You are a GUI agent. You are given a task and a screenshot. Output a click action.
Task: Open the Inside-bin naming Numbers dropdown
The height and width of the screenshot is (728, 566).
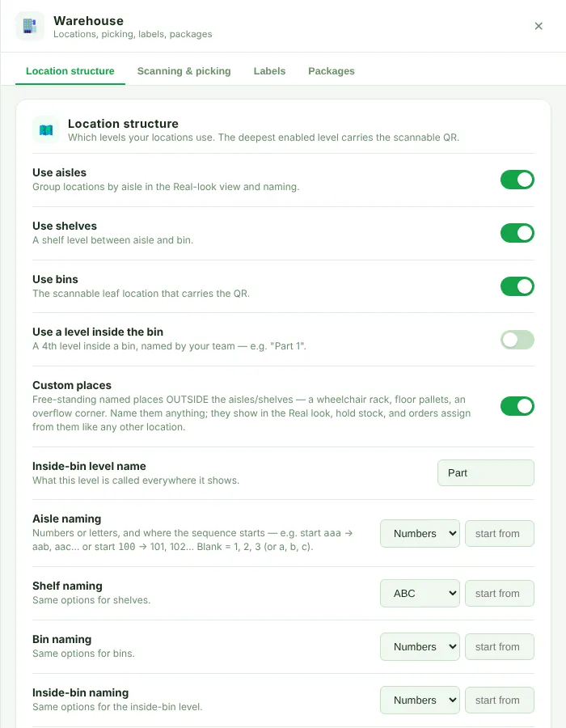[x=420, y=700]
